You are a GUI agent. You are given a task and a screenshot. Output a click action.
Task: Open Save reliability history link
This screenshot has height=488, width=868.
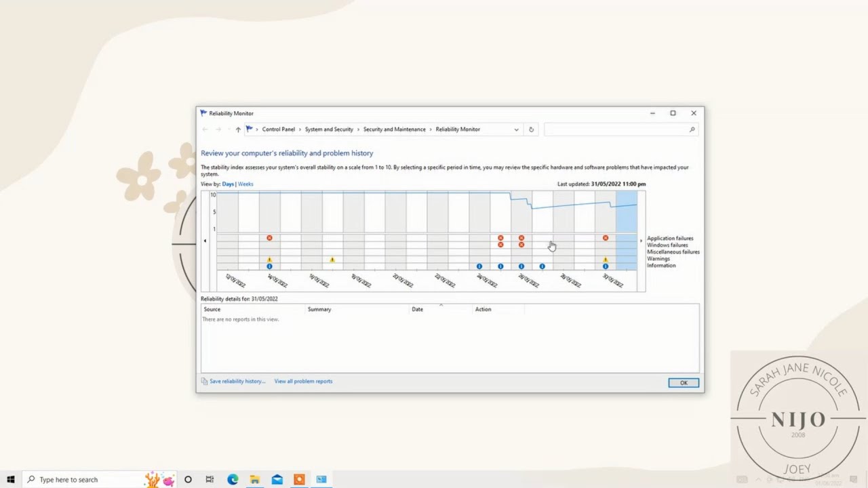click(x=237, y=382)
